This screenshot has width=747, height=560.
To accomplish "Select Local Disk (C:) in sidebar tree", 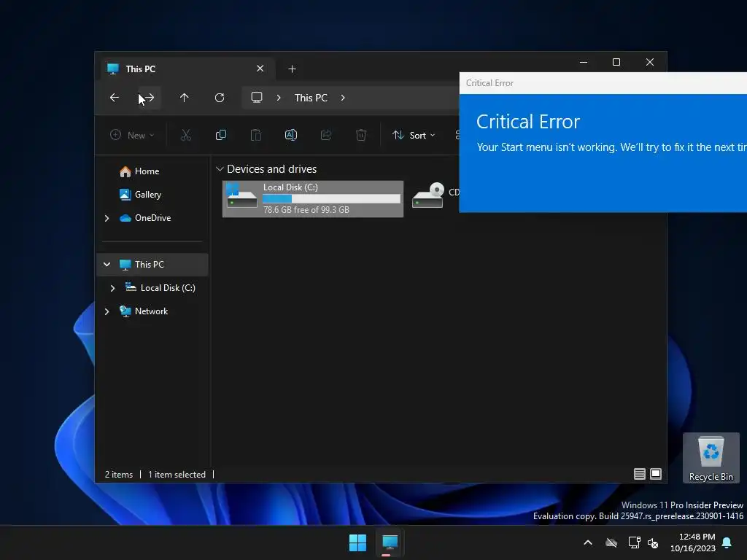I will (168, 287).
